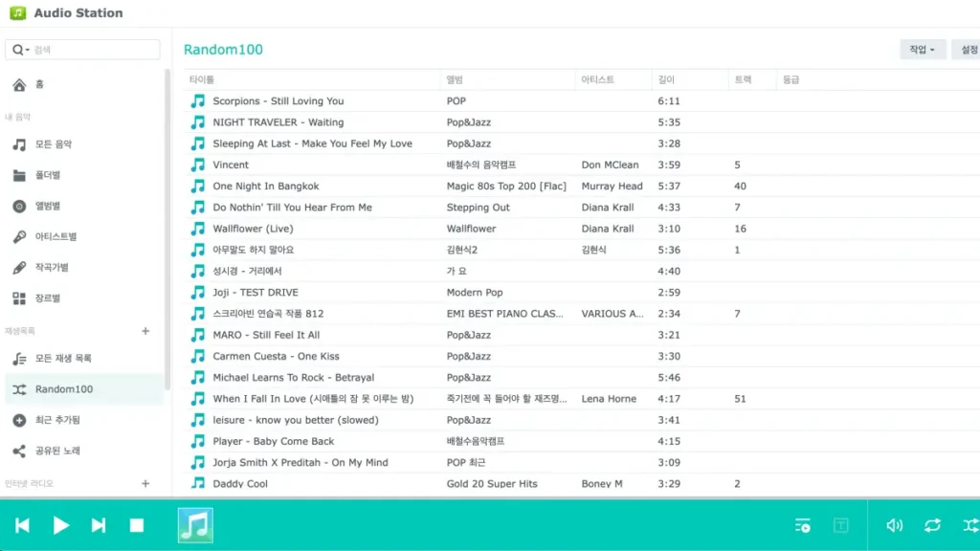Sort by 아티스트 column header

[x=613, y=79]
